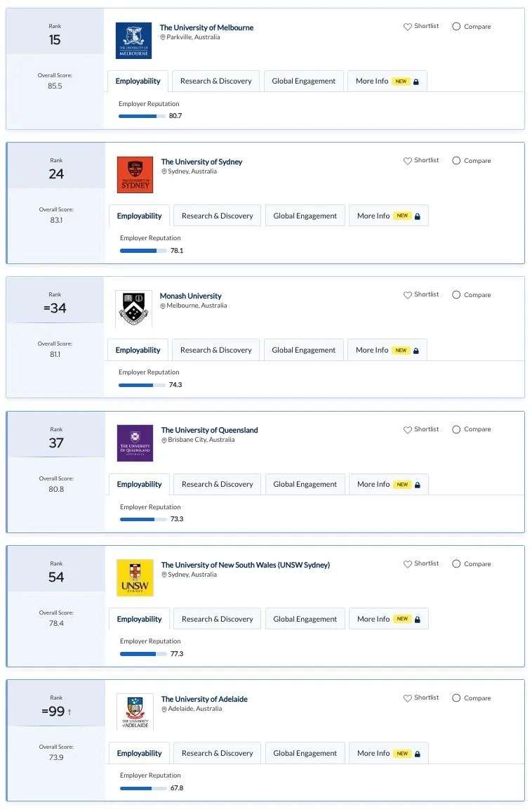Open the University of Melbourne logo
Screen dimensions: 532x812
[133, 41]
